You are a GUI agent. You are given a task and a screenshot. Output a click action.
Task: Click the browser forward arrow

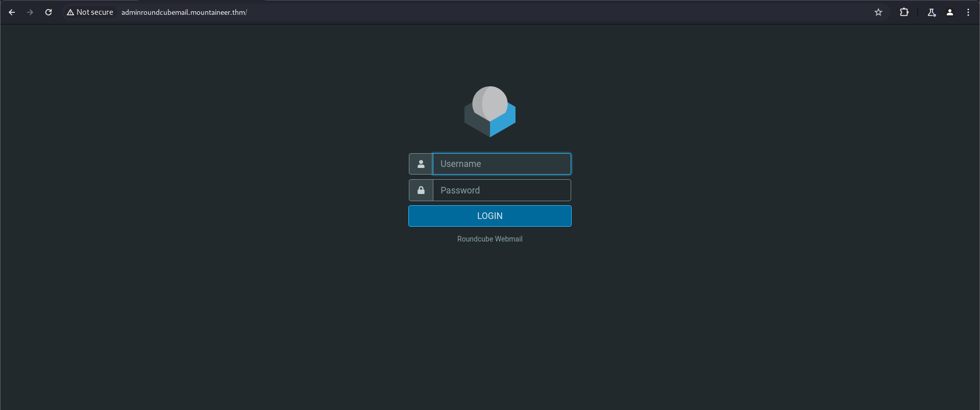point(30,12)
